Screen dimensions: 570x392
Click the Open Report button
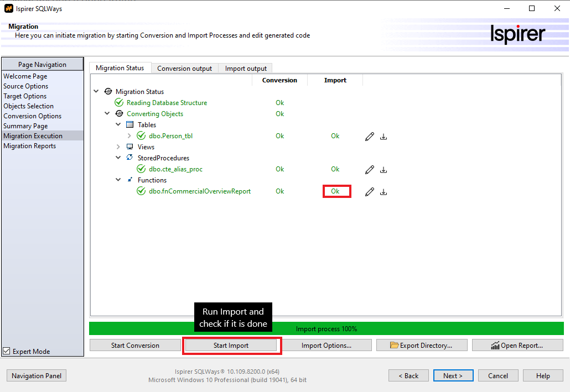(x=517, y=346)
